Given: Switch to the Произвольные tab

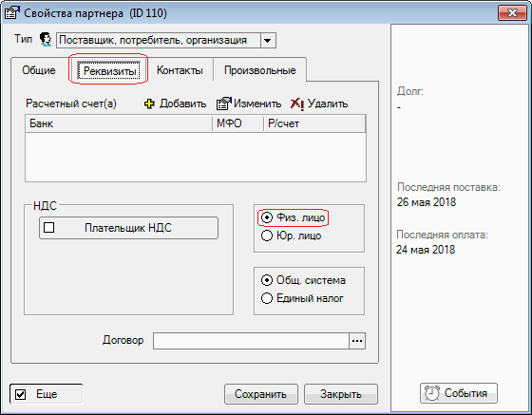Looking at the screenshot, I should (x=260, y=70).
